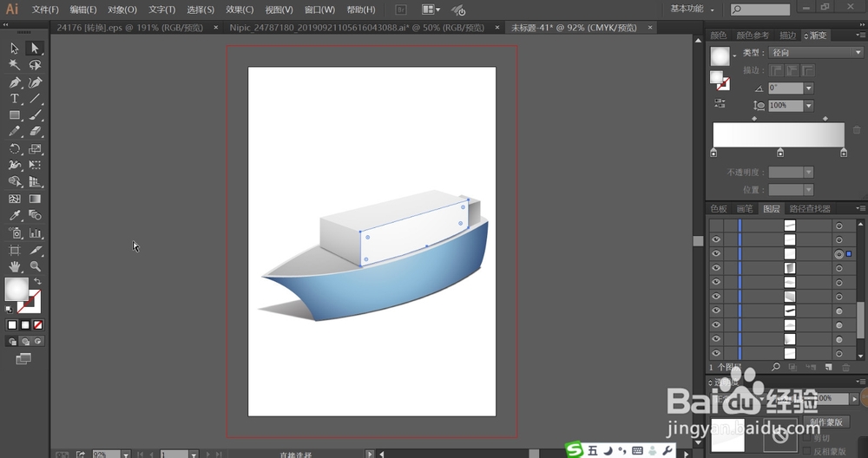Click delete trash icon in layers panel footer
Viewport: 868px width, 458px height.
pyautogui.click(x=845, y=367)
